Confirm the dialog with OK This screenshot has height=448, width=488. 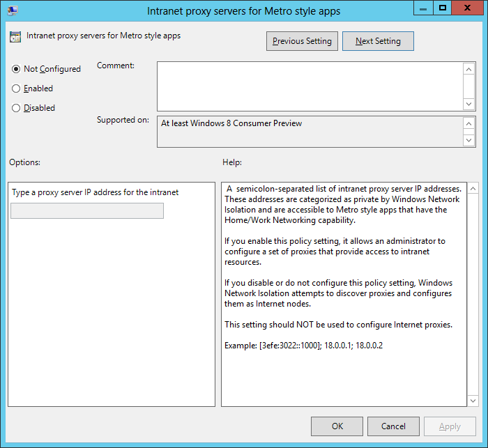point(337,426)
